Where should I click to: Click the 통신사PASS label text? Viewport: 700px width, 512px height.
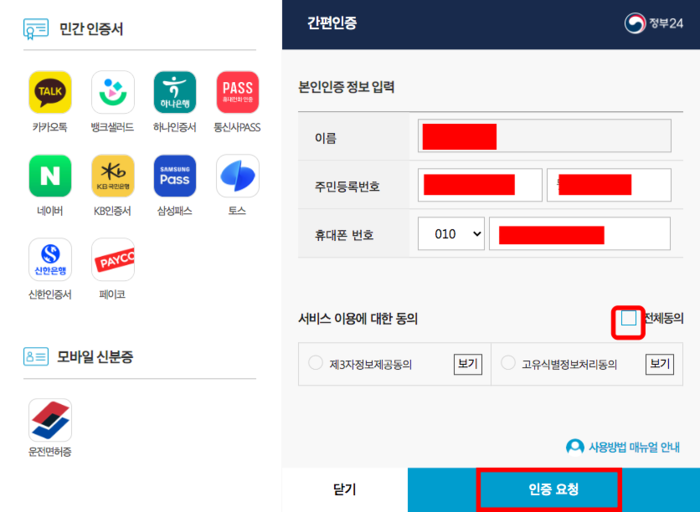click(237, 127)
